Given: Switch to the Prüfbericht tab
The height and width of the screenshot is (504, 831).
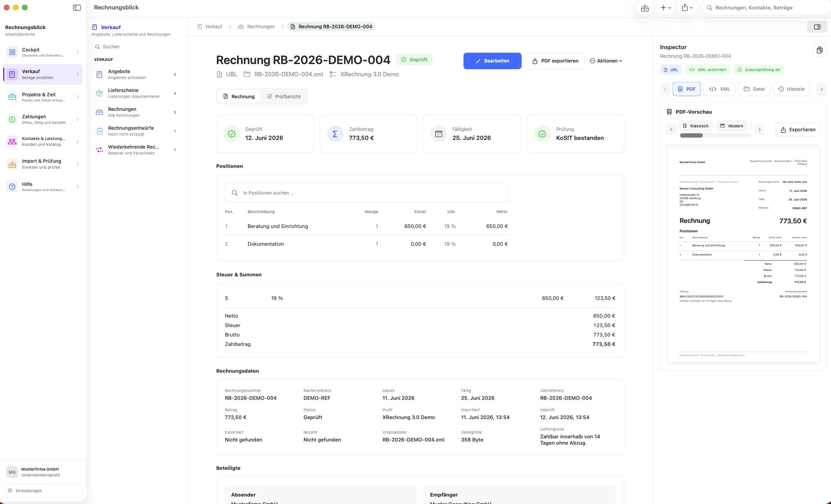Looking at the screenshot, I should coord(284,96).
